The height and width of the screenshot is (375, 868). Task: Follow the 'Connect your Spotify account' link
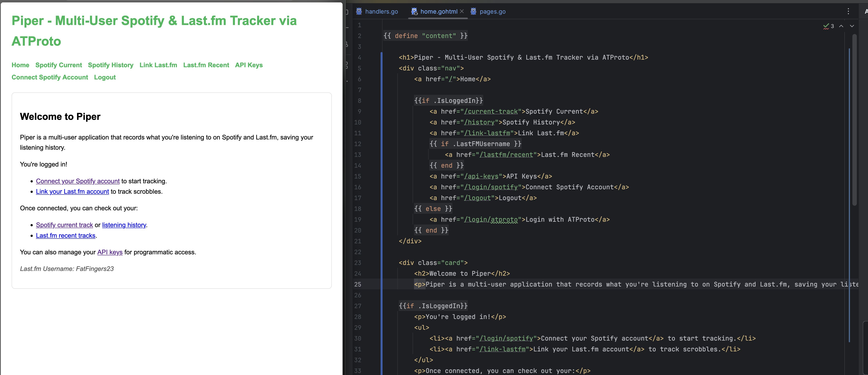(77, 181)
